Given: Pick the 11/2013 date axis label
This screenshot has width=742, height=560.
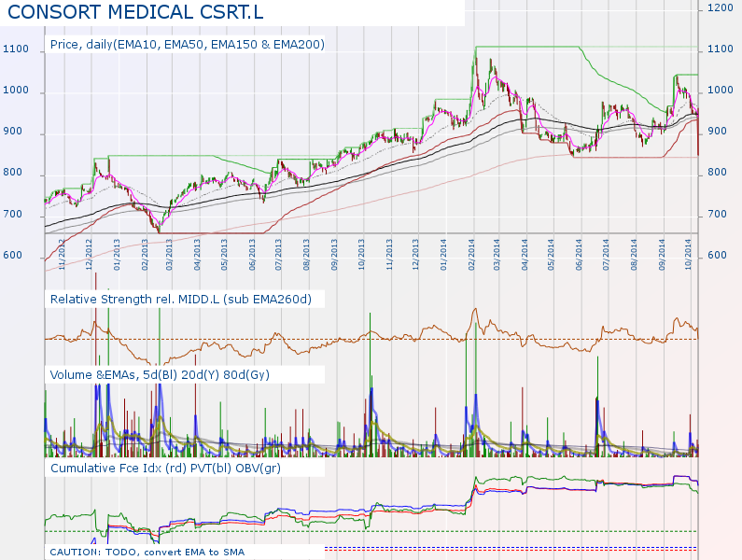Looking at the screenshot, I should pyautogui.click(x=389, y=254).
